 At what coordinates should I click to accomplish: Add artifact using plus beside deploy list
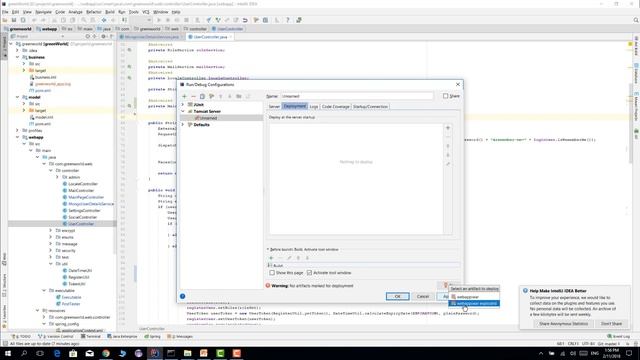pos(448,128)
